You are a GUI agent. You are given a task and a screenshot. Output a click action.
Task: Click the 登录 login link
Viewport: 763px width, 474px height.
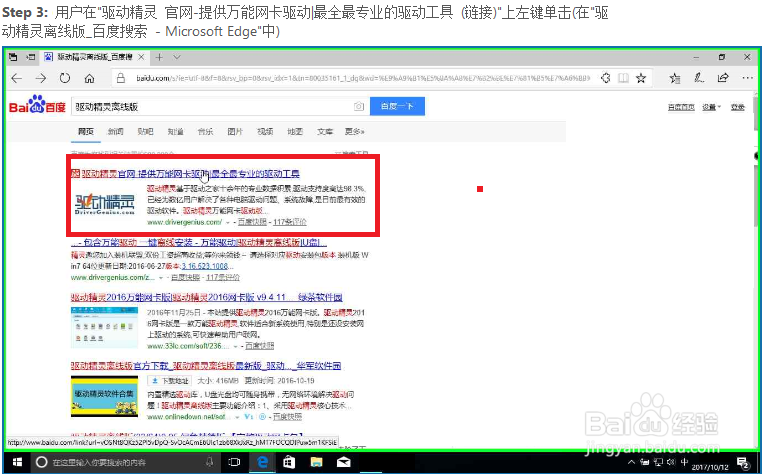[738, 107]
